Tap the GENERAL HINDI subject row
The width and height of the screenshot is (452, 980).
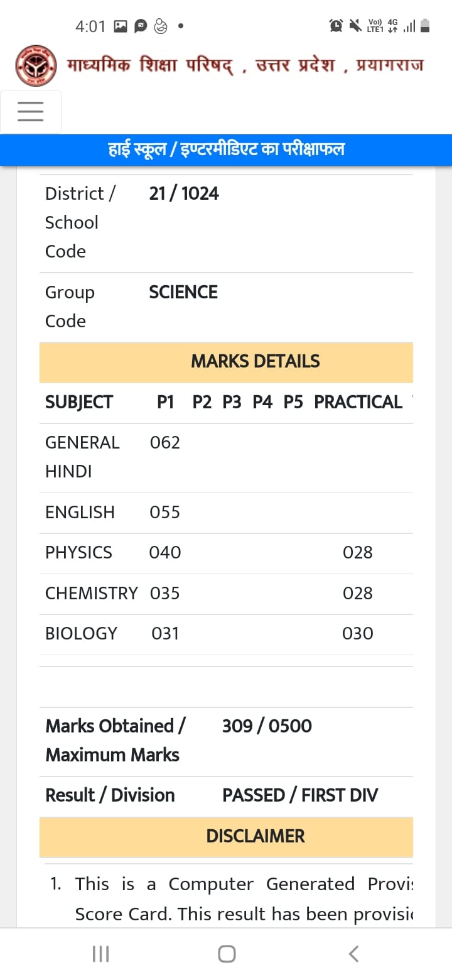pos(226,457)
